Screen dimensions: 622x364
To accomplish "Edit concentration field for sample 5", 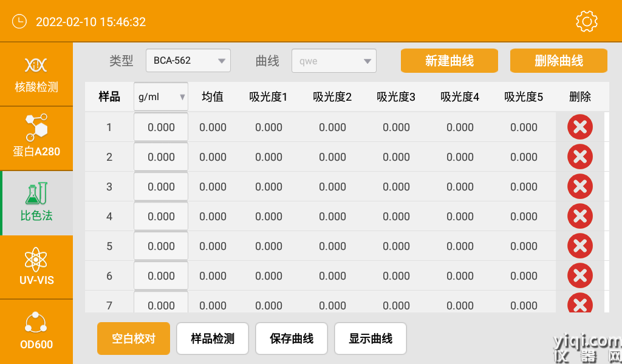I will click(160, 246).
